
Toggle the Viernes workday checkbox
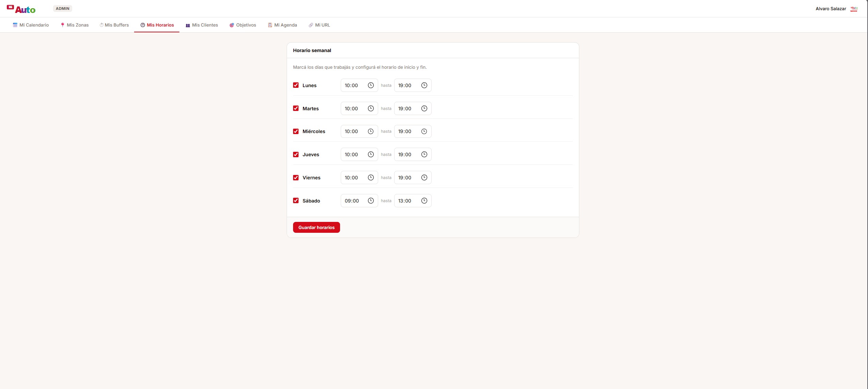[x=296, y=178]
